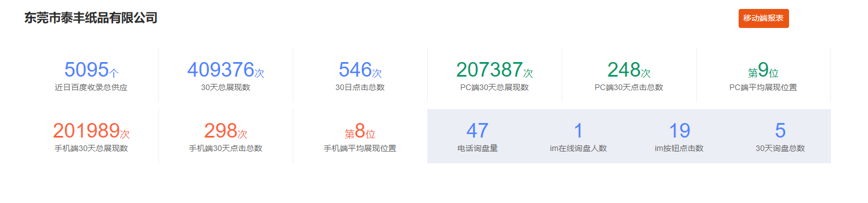
Task: Select the 47 电话询盘量 figure
Action: 478,136
